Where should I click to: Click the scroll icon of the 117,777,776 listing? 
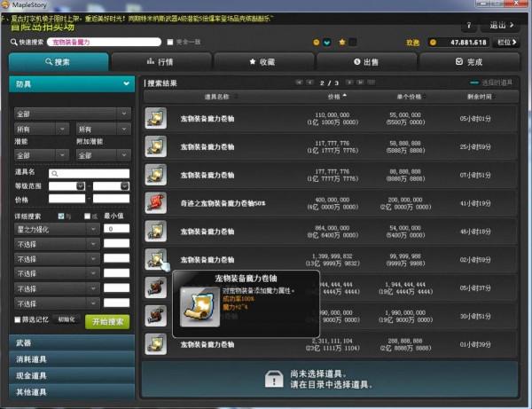tap(156, 146)
